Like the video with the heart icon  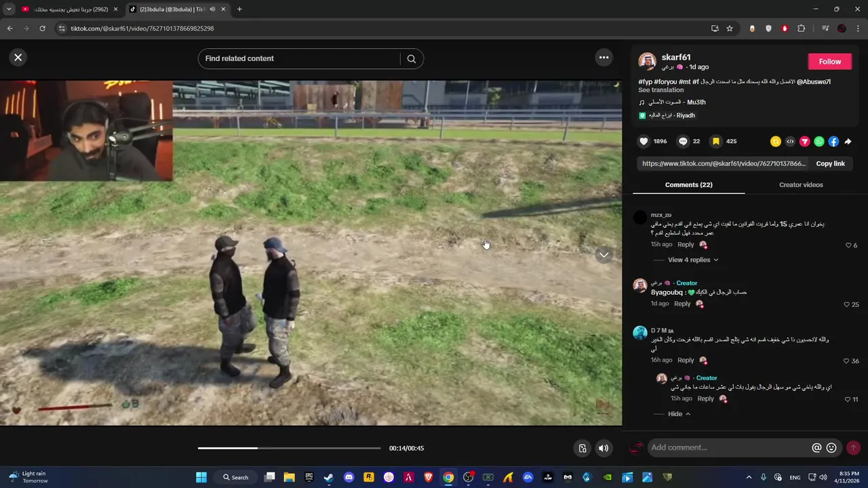pyautogui.click(x=644, y=142)
